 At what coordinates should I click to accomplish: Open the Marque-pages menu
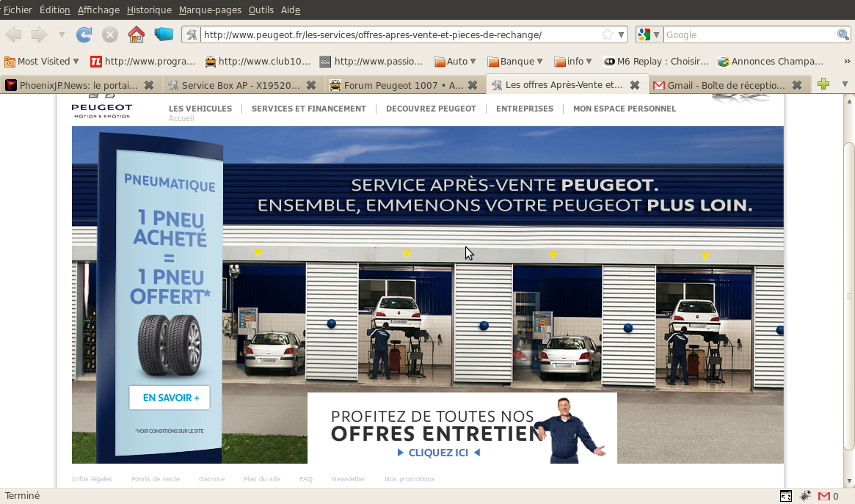point(209,10)
